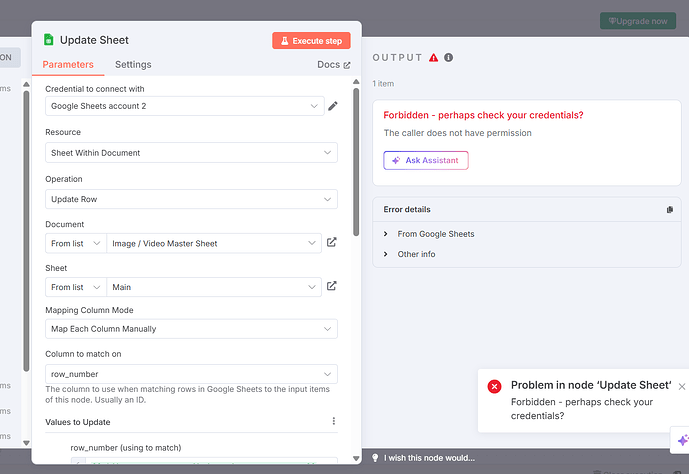The image size is (689, 474).
Task: Click the 'Error details' header text
Action: pos(407,210)
